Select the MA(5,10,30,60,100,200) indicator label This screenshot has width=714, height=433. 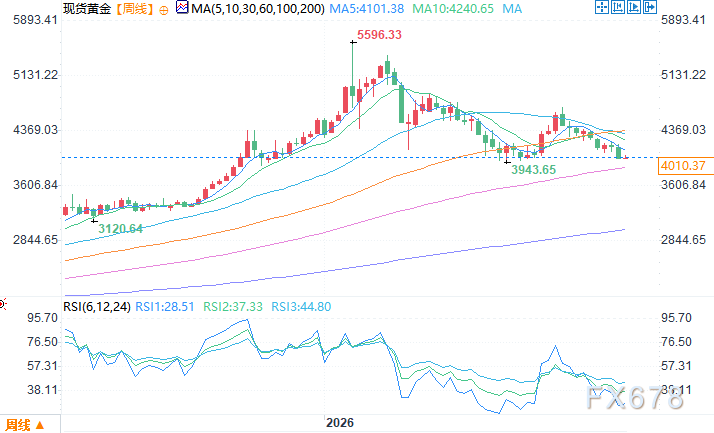(258, 9)
